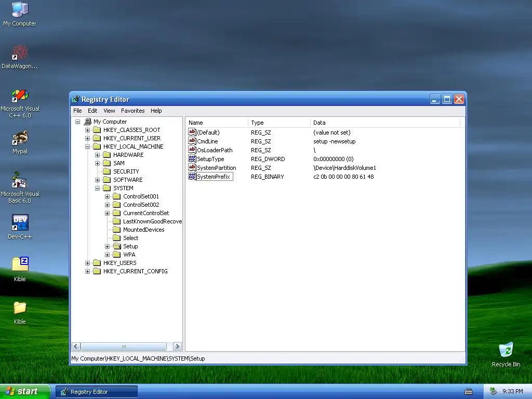Click keyboard icon in taskbar
Viewport: 532px width, 399px height.
[x=468, y=392]
